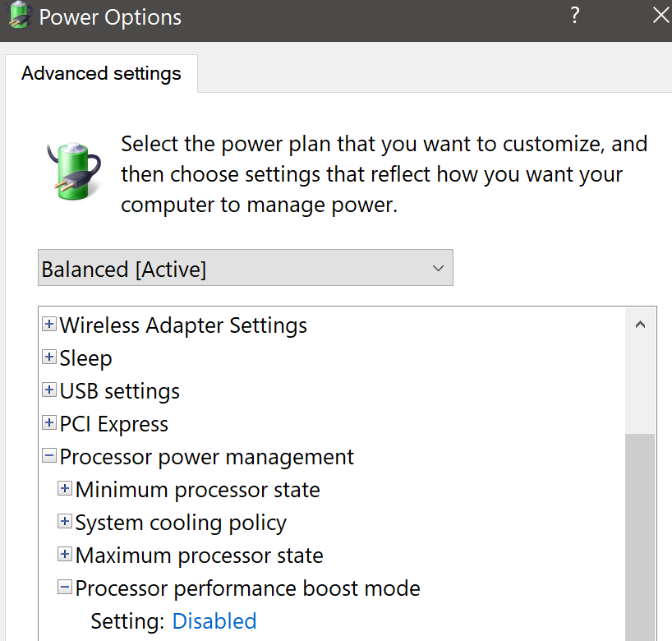Collapse Processor power management node

49,455
